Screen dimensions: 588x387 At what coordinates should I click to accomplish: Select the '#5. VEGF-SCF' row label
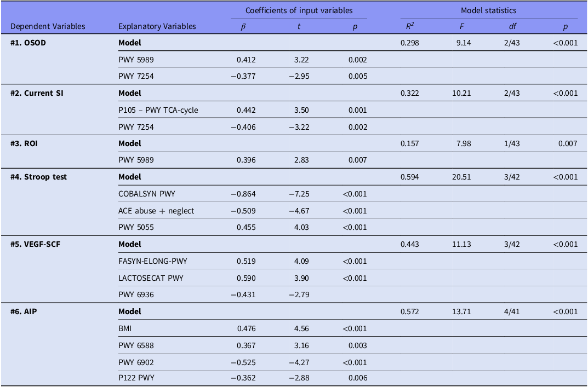pos(35,244)
